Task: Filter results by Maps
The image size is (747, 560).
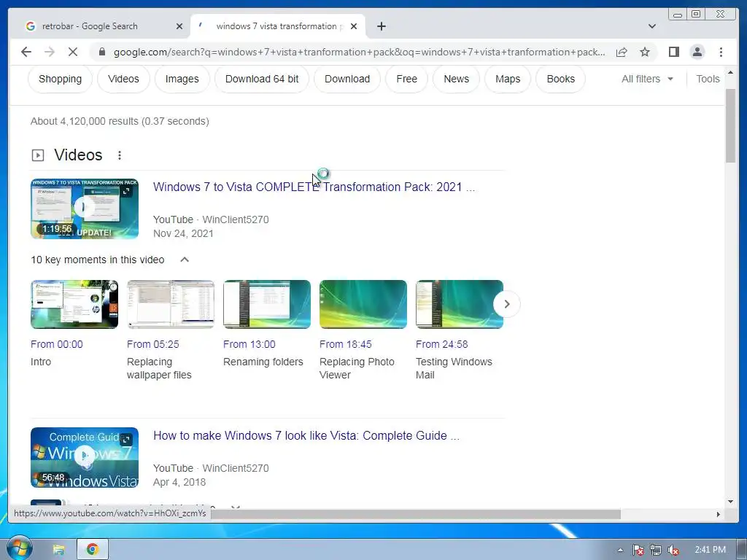Action: [508, 79]
